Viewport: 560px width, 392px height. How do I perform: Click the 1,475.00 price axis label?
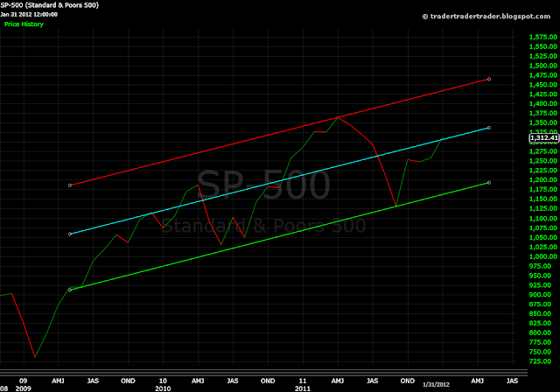click(x=542, y=75)
